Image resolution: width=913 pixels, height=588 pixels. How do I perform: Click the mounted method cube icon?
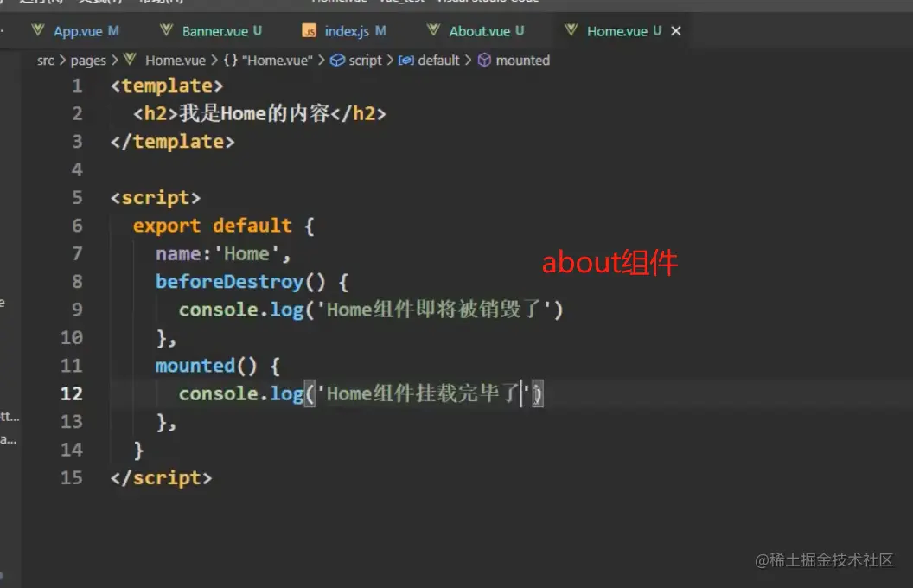[484, 61]
